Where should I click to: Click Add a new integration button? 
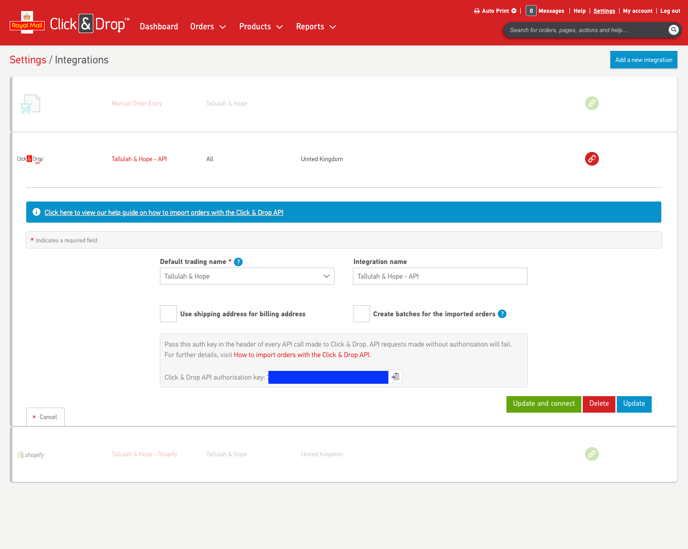643,60
